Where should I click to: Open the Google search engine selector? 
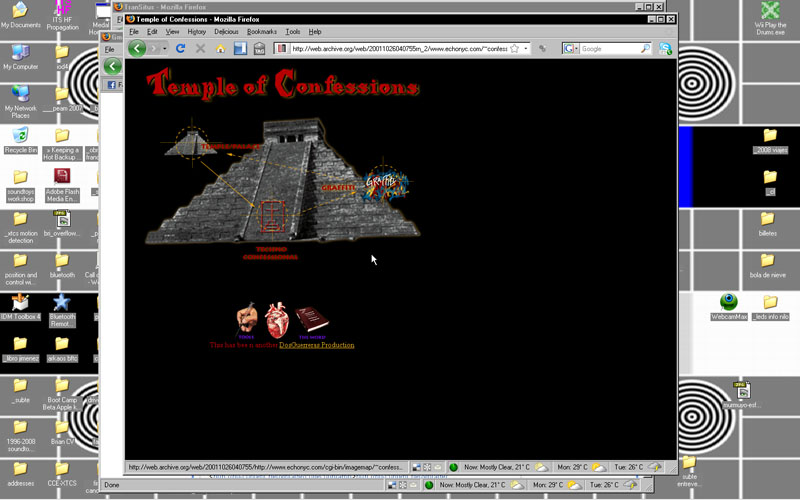click(571, 48)
